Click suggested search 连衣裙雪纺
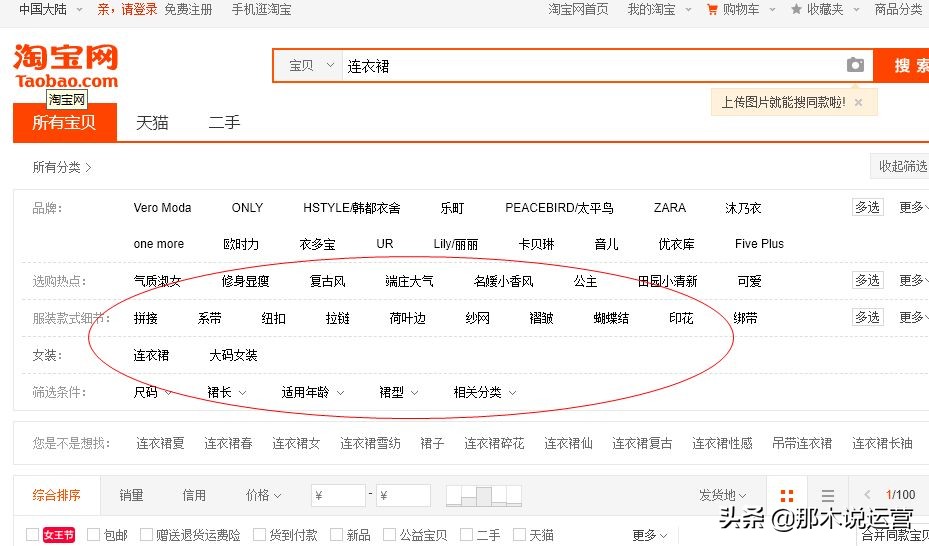Image resolution: width=929 pixels, height=546 pixels. [x=370, y=443]
